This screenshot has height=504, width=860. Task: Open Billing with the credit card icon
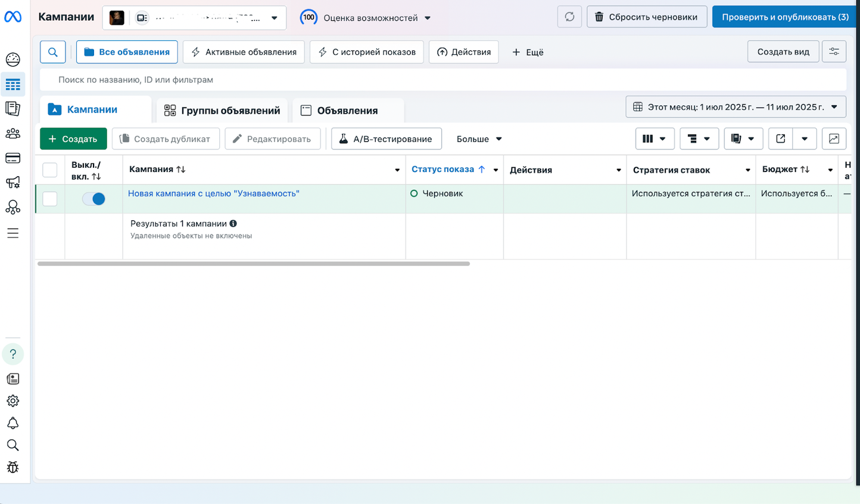point(13,158)
